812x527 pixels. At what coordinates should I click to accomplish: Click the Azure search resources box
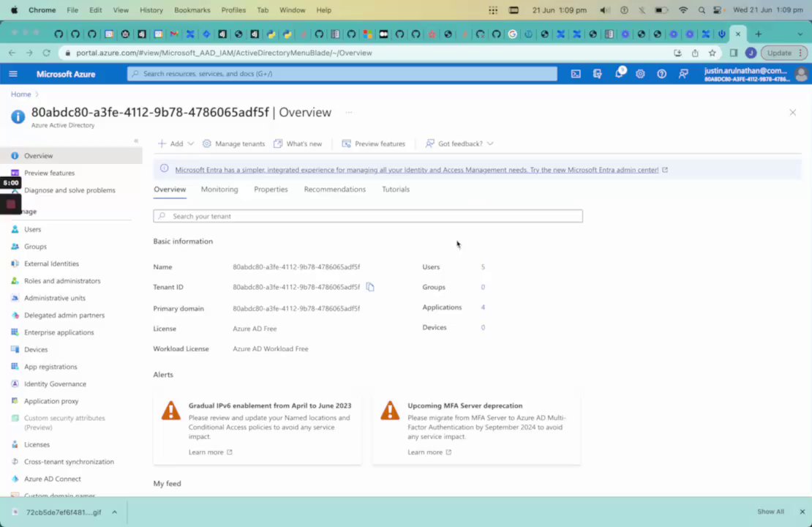click(342, 74)
